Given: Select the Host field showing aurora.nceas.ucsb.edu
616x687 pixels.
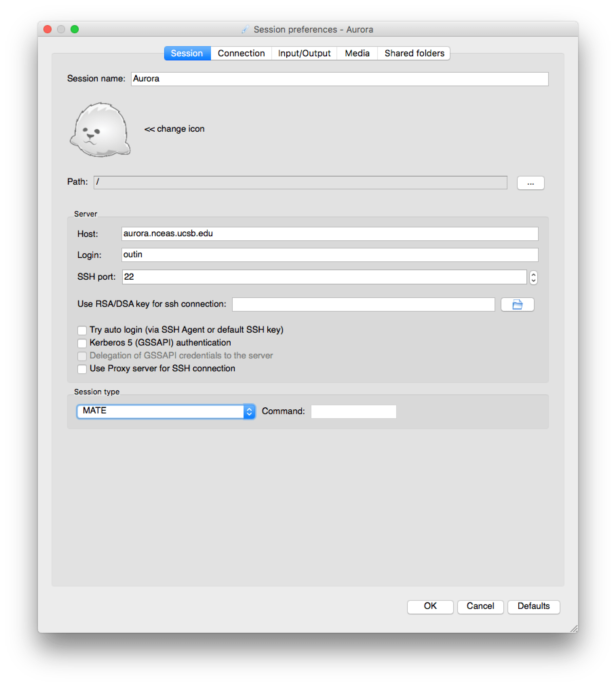Looking at the screenshot, I should [331, 233].
